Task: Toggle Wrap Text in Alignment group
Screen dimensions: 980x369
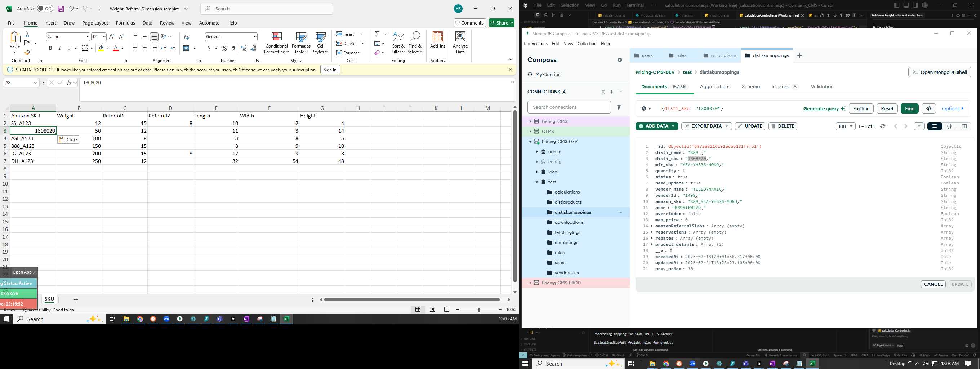Action: pos(186,36)
